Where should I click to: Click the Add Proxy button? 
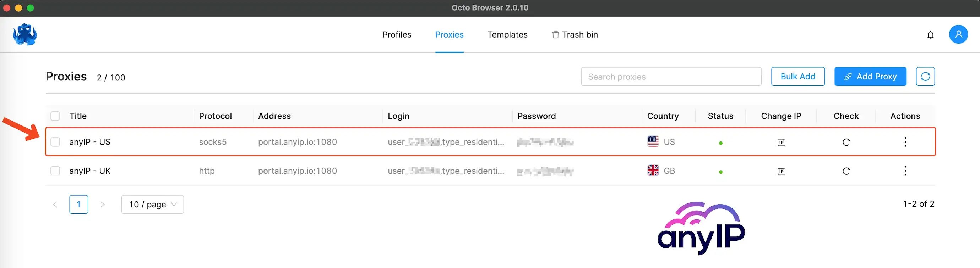pyautogui.click(x=870, y=77)
